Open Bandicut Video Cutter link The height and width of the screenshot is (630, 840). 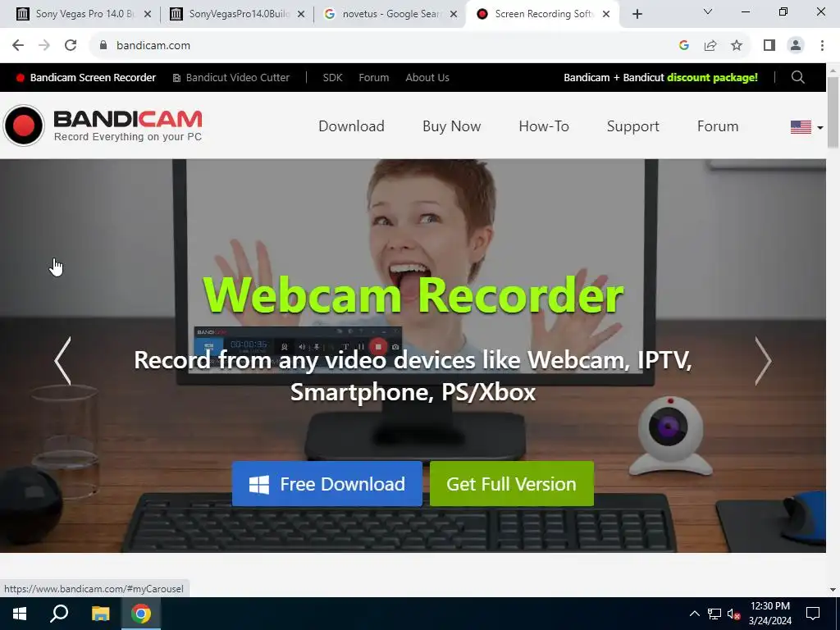[231, 77]
